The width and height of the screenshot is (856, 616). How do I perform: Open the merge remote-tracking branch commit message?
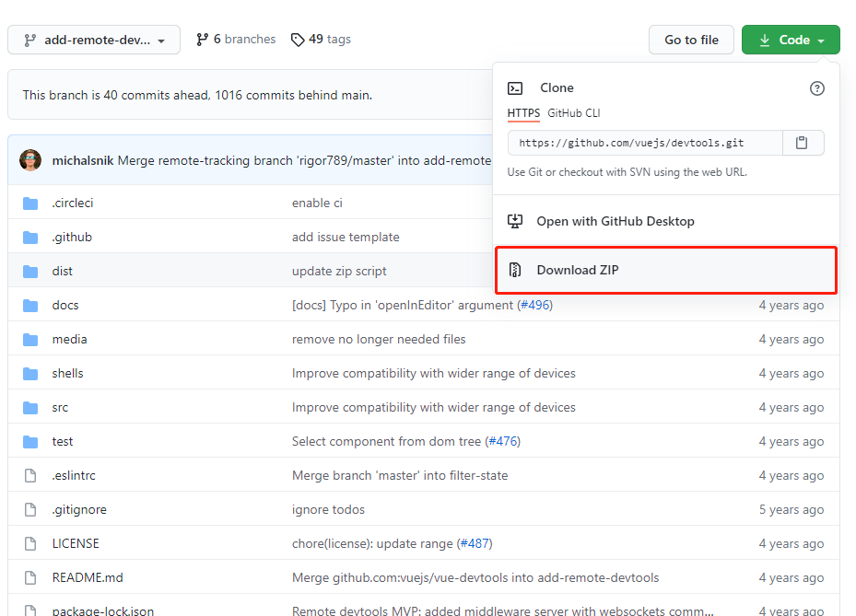point(305,160)
